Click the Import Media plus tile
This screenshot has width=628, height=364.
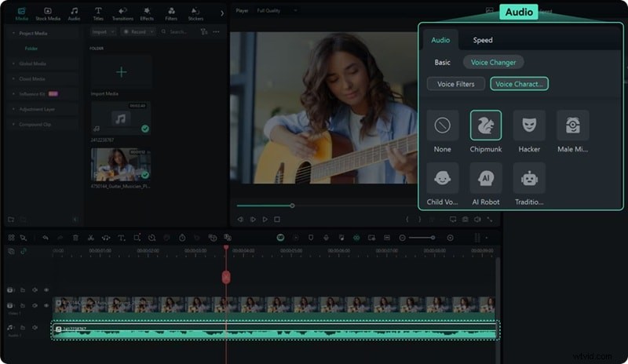coord(121,72)
